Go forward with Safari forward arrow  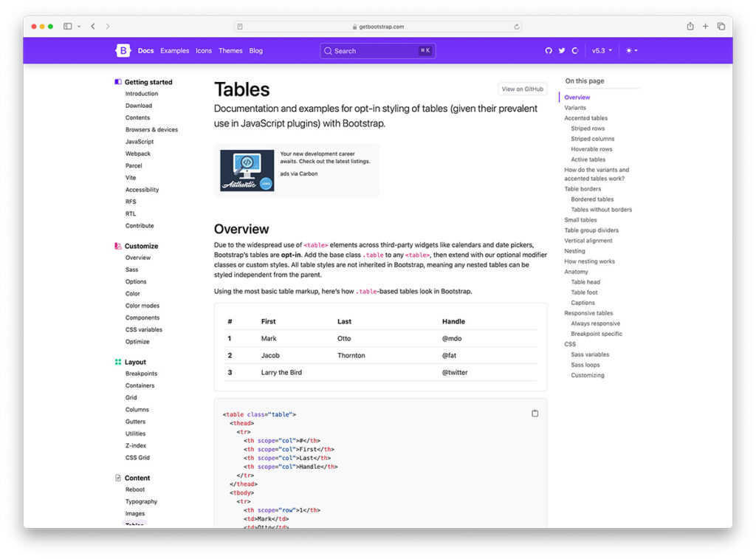108,26
